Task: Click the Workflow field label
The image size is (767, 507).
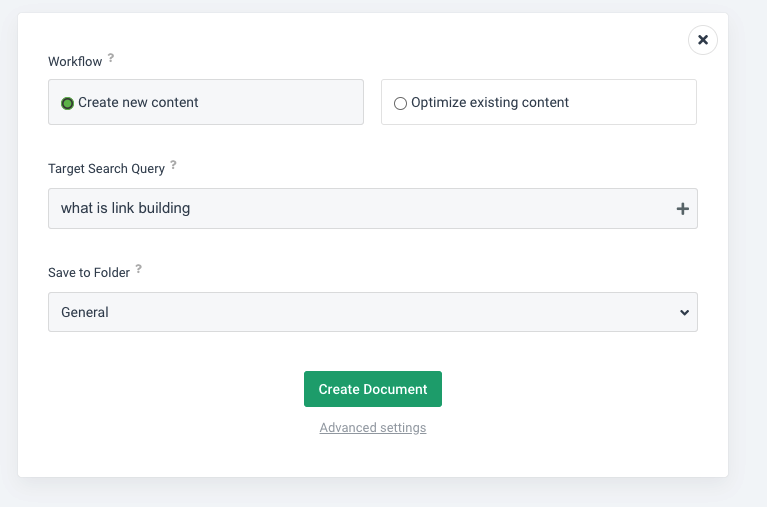Action: coord(75,62)
